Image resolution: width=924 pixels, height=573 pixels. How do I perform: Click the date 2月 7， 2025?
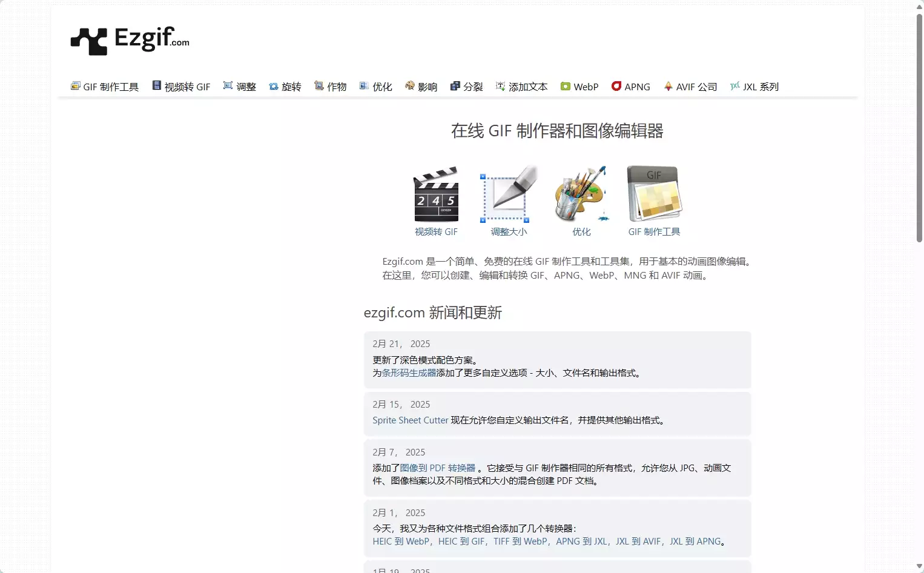[399, 452]
